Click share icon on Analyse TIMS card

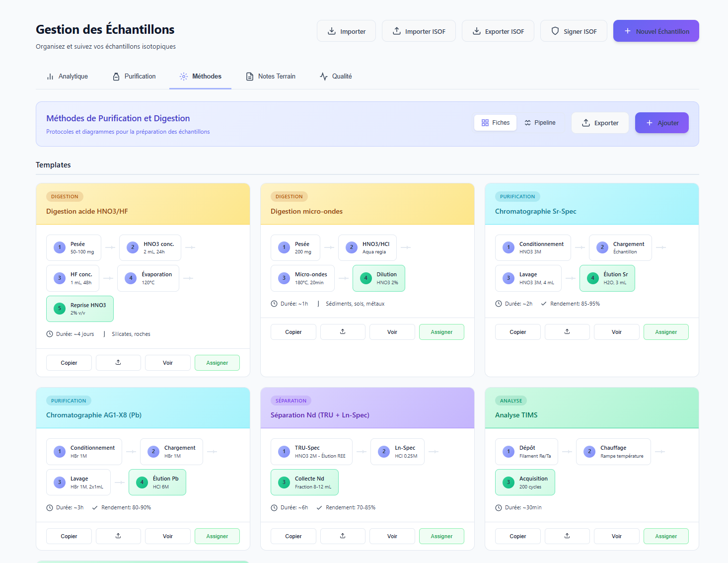click(567, 536)
